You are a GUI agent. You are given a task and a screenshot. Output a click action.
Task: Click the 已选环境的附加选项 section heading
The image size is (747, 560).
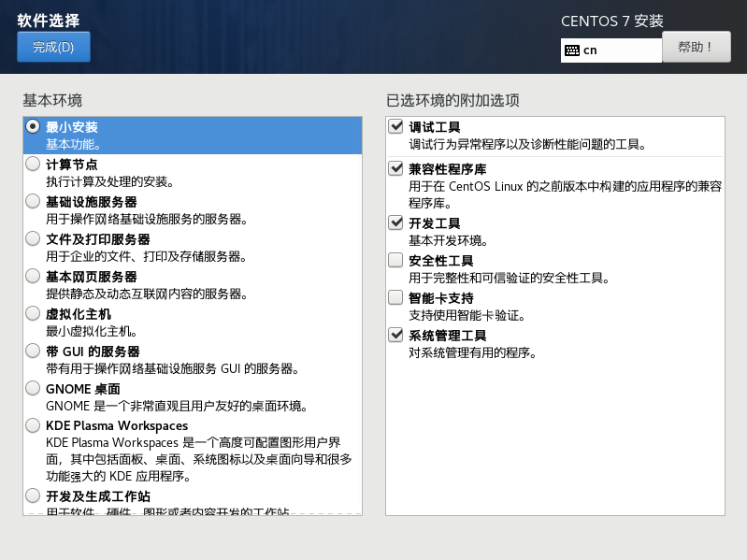tap(453, 100)
